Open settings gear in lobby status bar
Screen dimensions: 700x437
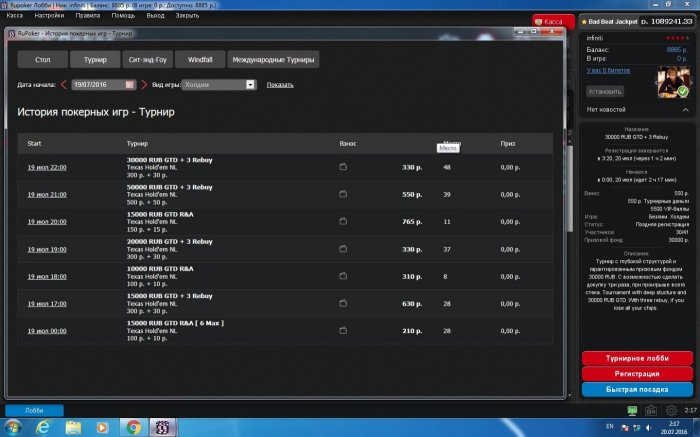tap(671, 410)
